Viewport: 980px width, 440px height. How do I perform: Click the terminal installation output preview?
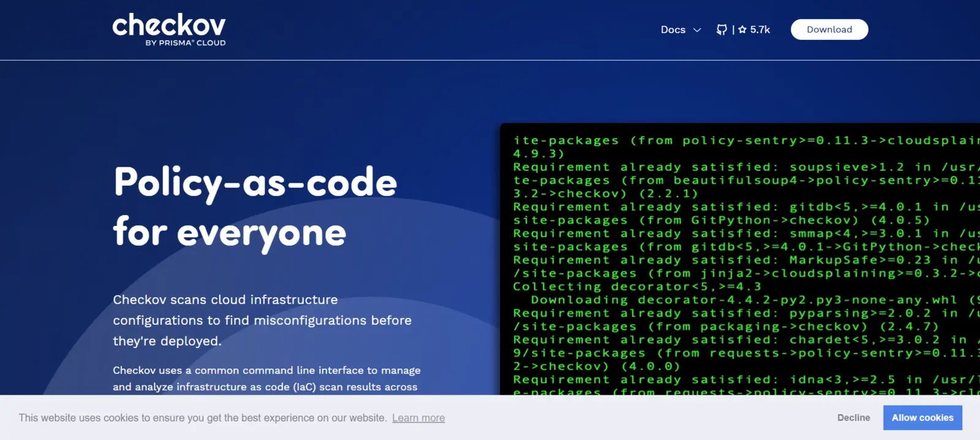pos(740,259)
